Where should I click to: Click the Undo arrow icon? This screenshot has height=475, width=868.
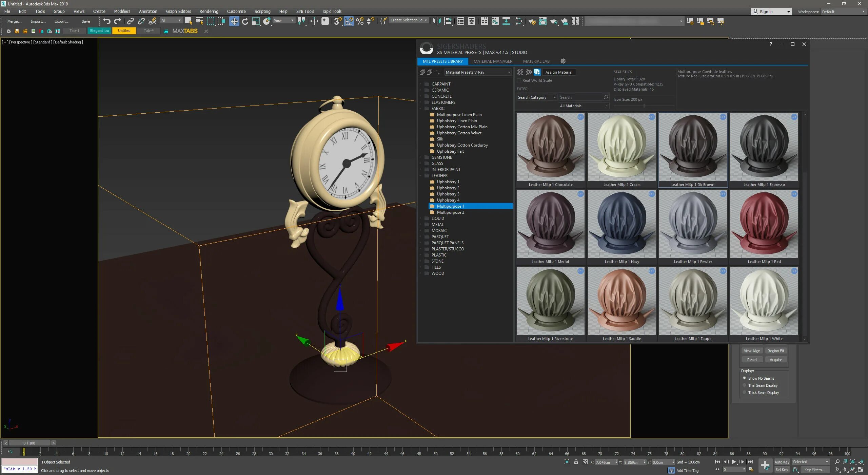point(106,21)
